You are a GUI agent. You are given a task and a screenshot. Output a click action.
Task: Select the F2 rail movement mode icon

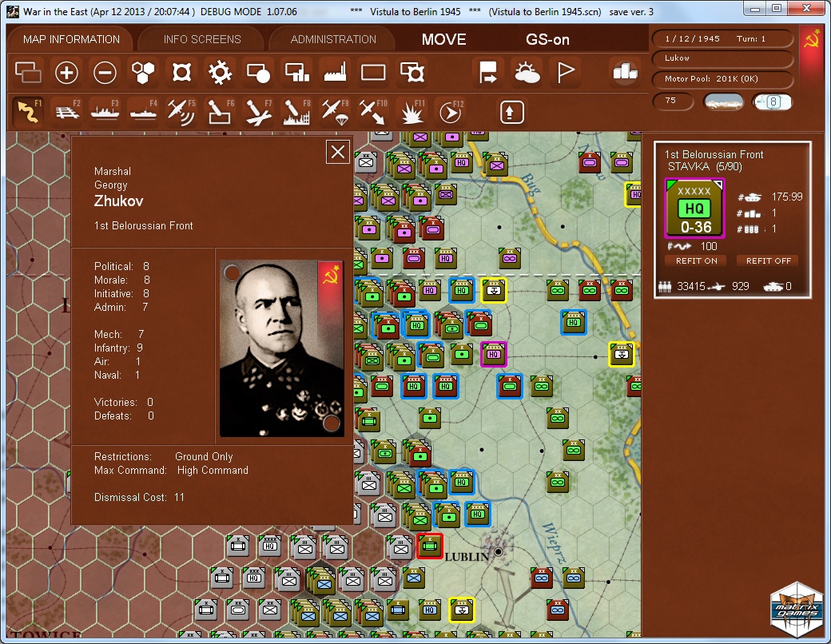pyautogui.click(x=66, y=111)
